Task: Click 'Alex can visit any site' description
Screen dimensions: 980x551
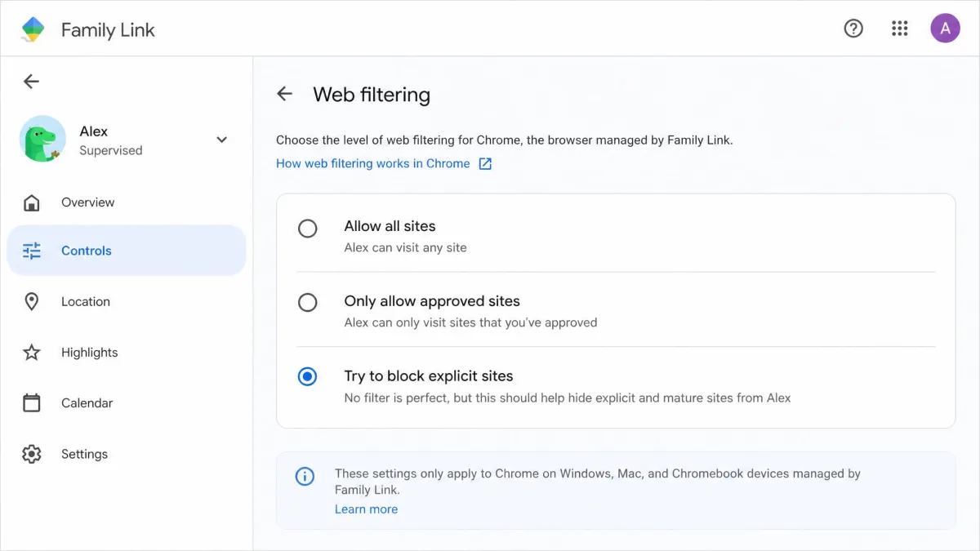Action: [x=406, y=247]
